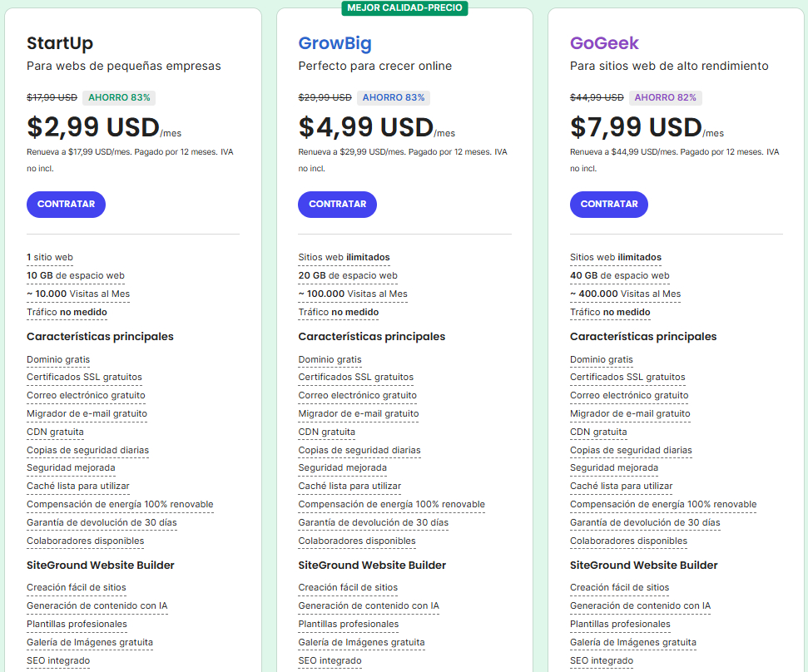The image size is (808, 672).
Task: Open "Dominio gratis" info under GrowBig
Action: (330, 359)
